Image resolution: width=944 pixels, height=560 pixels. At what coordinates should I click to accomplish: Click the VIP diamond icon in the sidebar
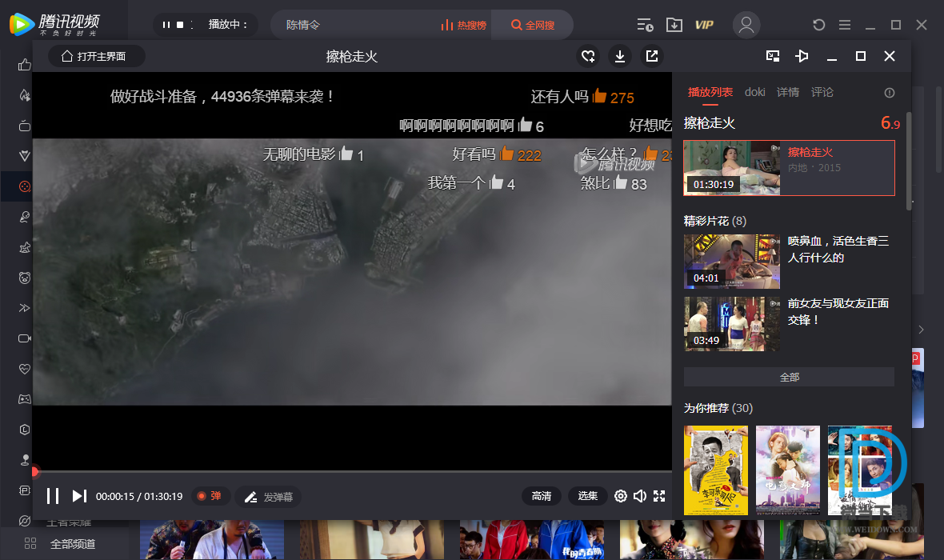(x=25, y=156)
